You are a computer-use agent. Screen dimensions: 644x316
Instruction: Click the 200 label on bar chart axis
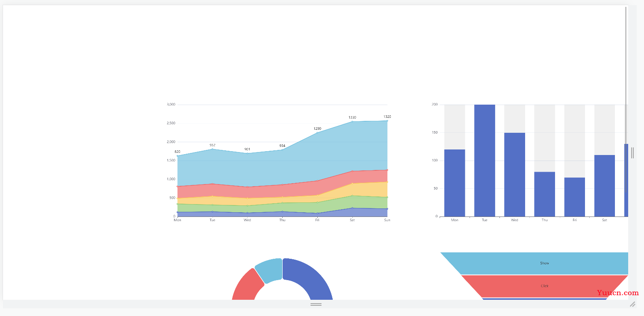[x=435, y=105]
